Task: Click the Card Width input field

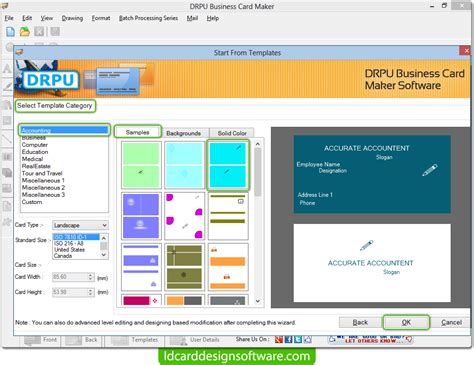Action: click(x=70, y=277)
